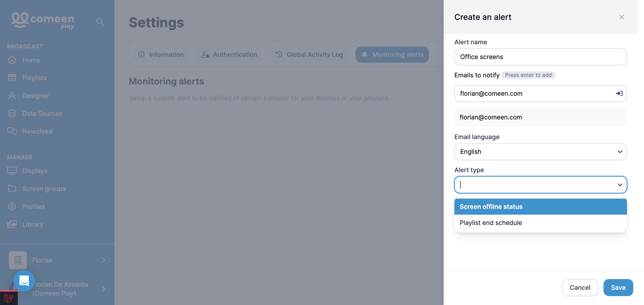Click the Home house icon
Image resolution: width=644 pixels, height=305 pixels.
(12, 60)
